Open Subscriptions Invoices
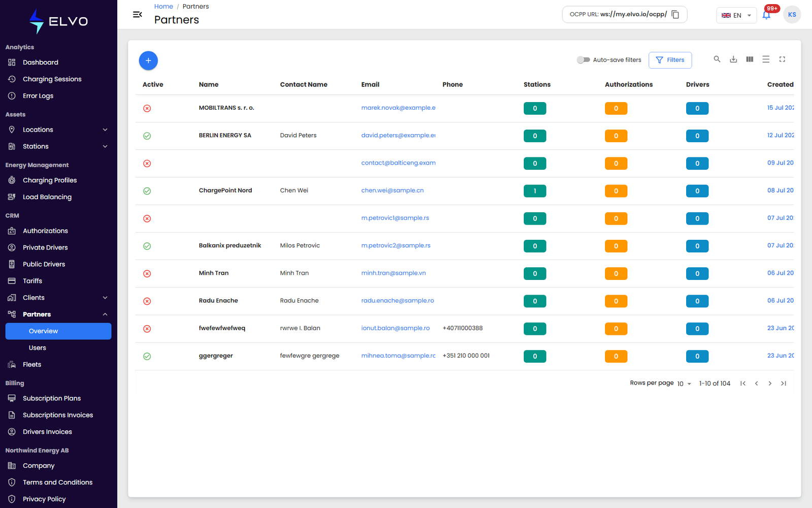The image size is (812, 508). pos(58,415)
